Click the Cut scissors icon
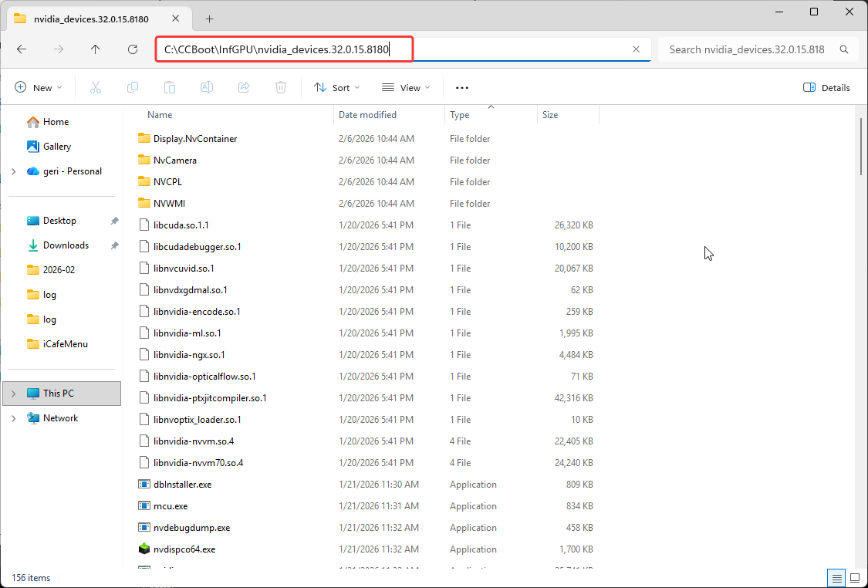Image resolution: width=868 pixels, height=588 pixels. [96, 88]
